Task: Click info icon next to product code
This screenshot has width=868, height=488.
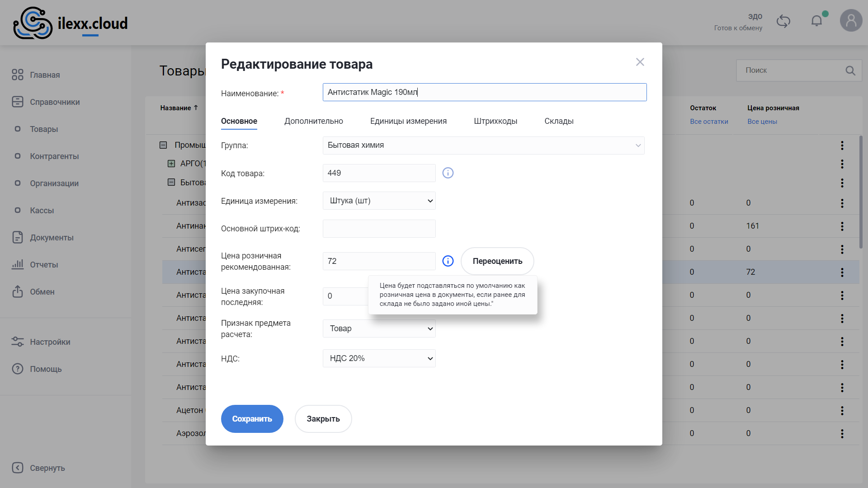Action: click(x=448, y=173)
